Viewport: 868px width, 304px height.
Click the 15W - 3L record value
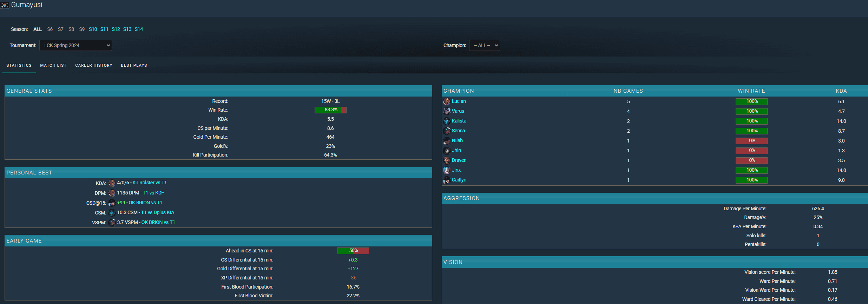330,101
